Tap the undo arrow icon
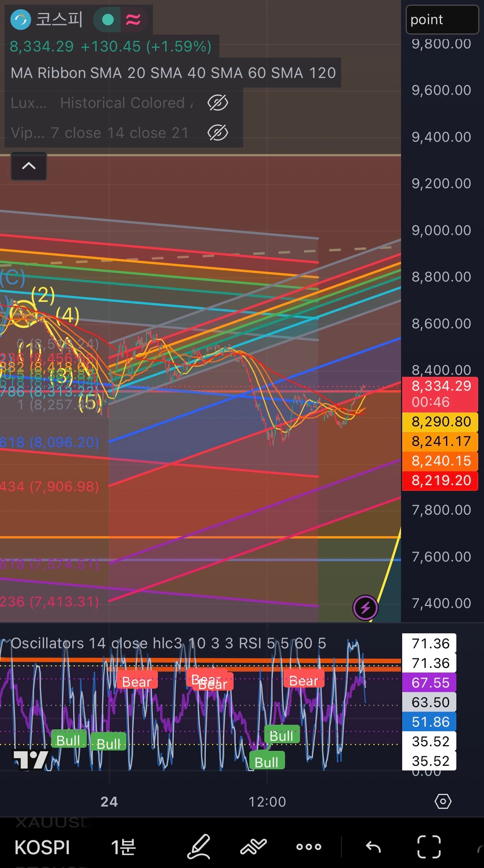484x868 pixels. [373, 846]
